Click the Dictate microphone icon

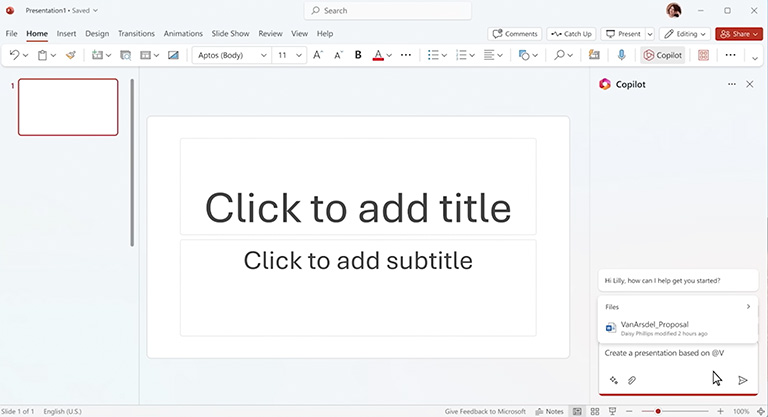coord(621,56)
